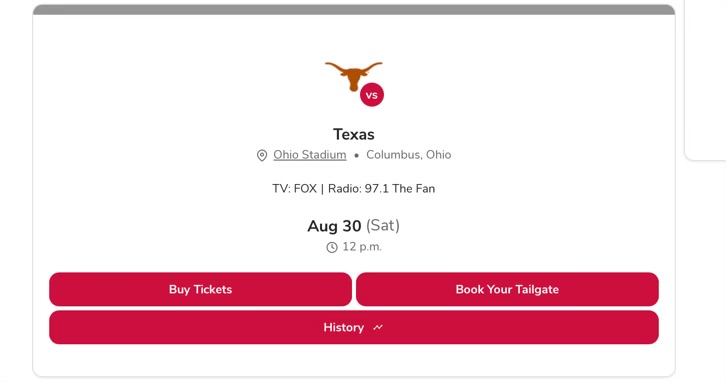726x382 pixels.
Task: Expand the History section
Action: [x=354, y=327]
